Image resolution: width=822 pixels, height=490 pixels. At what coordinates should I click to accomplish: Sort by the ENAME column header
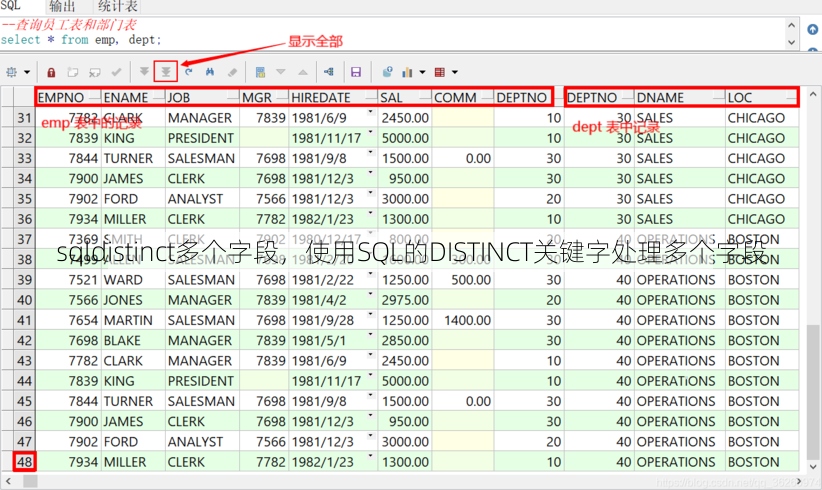[133, 97]
